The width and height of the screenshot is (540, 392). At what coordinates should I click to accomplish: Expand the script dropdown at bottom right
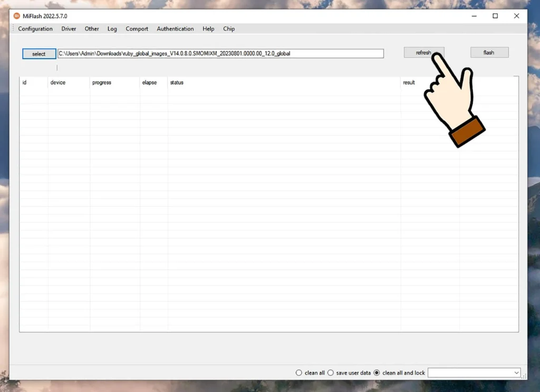pos(516,373)
